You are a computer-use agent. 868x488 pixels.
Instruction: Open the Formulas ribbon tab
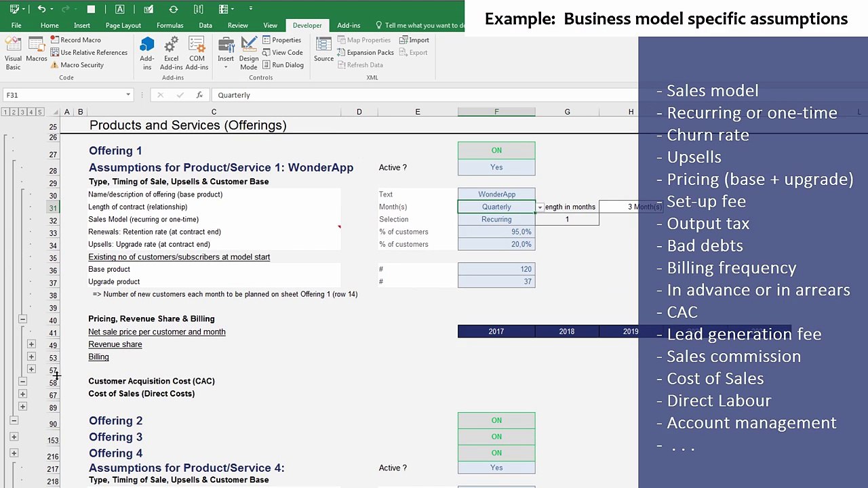click(x=170, y=26)
